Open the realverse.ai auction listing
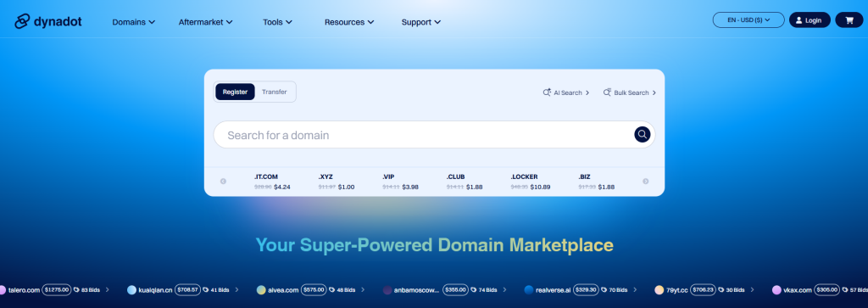The width and height of the screenshot is (868, 308). point(553,289)
